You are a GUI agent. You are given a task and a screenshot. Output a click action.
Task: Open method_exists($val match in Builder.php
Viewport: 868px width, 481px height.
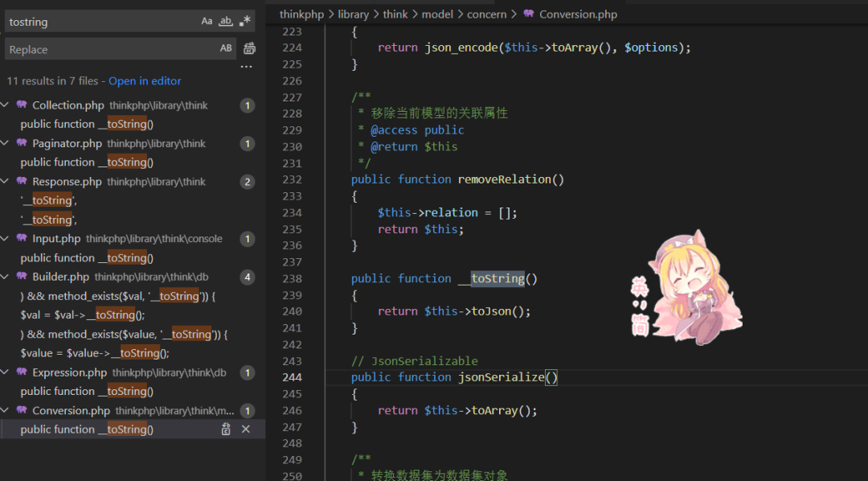pos(118,296)
